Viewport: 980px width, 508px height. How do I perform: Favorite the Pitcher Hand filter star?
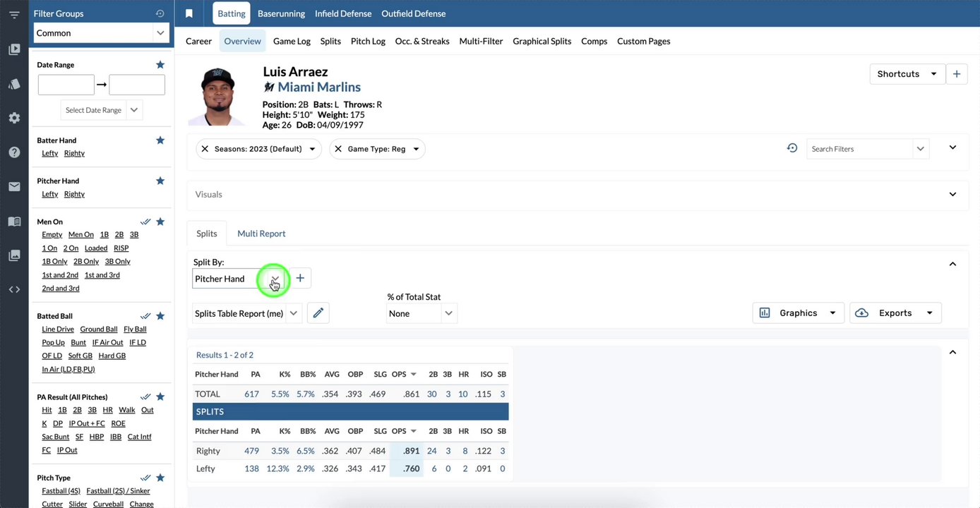pos(160,181)
